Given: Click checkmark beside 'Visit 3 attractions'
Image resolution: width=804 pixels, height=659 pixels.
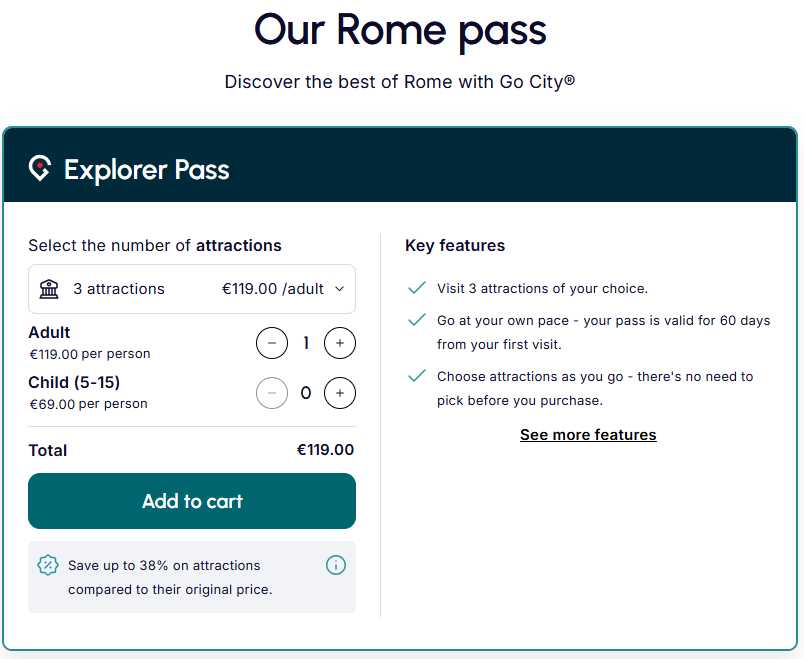Looking at the screenshot, I should click(x=417, y=288).
